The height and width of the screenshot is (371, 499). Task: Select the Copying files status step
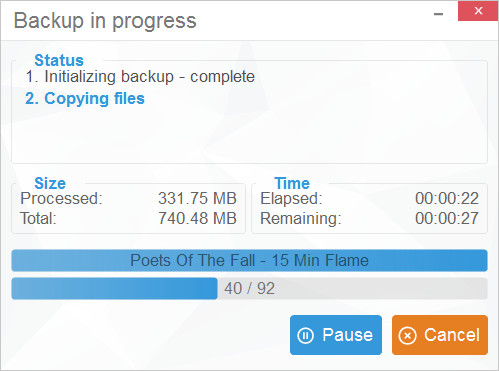point(85,99)
